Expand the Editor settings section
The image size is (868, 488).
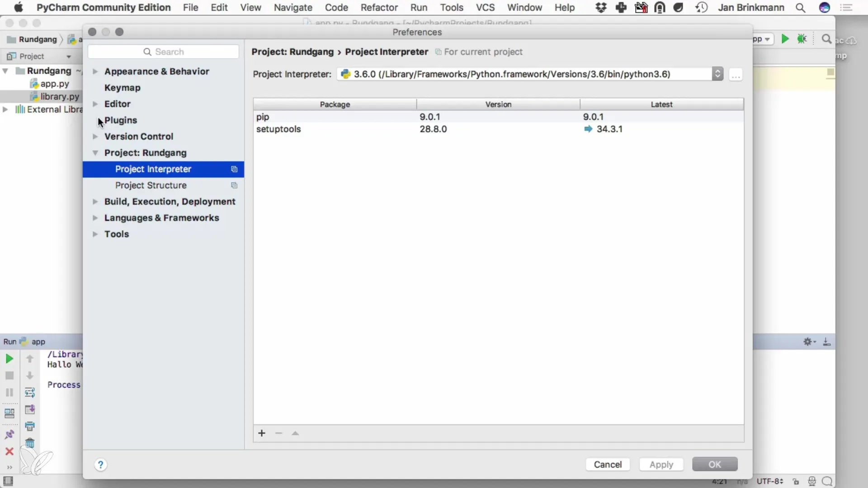95,104
